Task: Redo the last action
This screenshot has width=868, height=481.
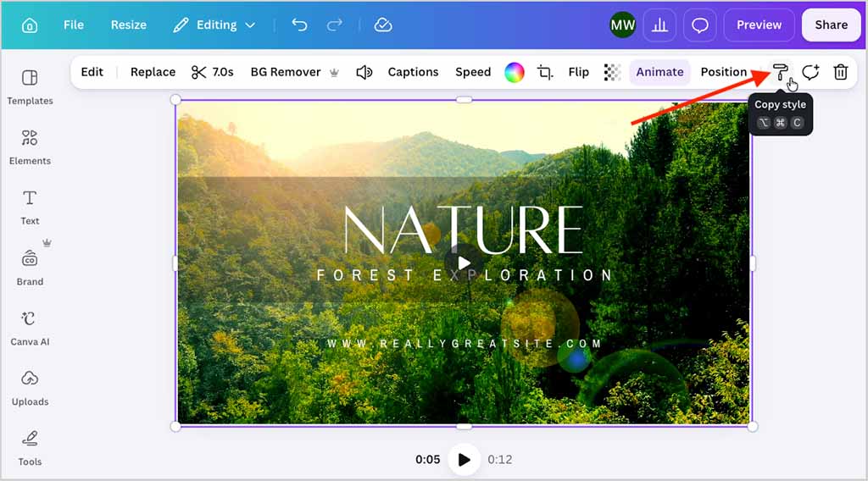Action: point(334,25)
